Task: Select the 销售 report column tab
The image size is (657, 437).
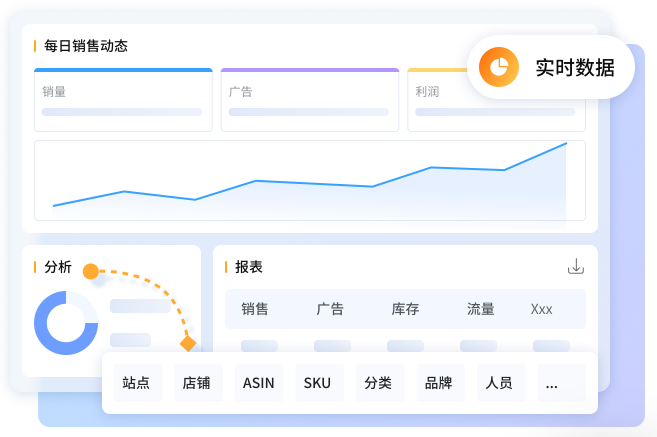Action: 255,309
